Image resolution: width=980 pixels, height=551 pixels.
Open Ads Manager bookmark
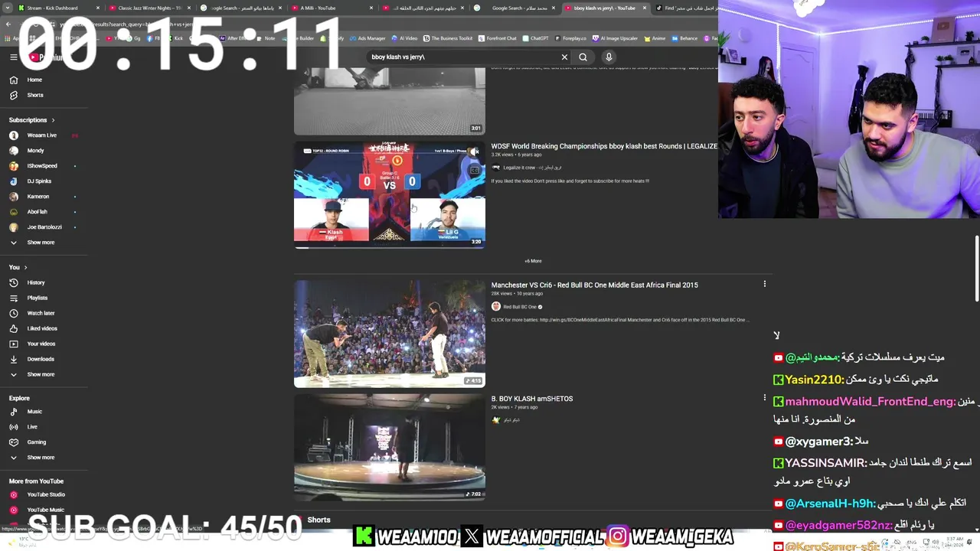click(x=368, y=38)
